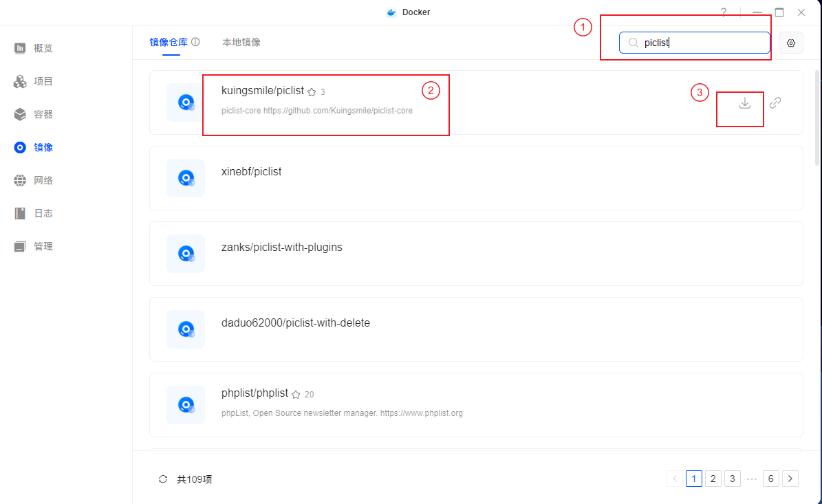Viewport: 822px width, 504px height.
Task: Click the xinebf/piclist image icon
Action: 186,178
